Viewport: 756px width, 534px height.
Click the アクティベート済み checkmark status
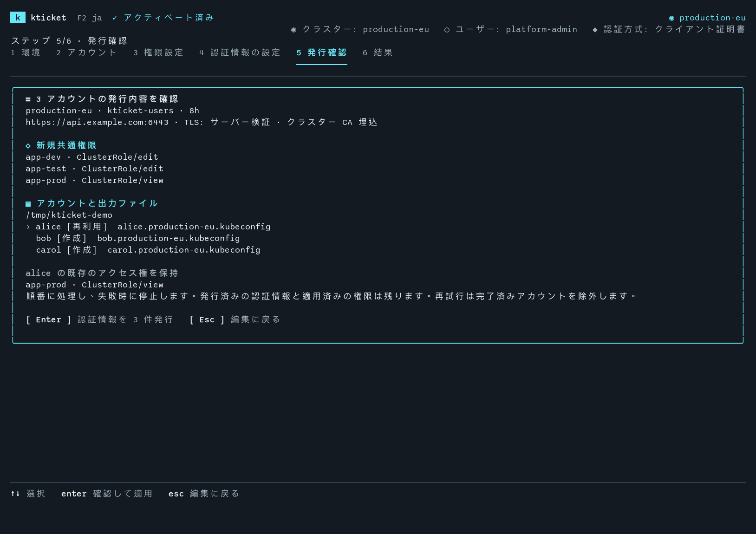(163, 18)
